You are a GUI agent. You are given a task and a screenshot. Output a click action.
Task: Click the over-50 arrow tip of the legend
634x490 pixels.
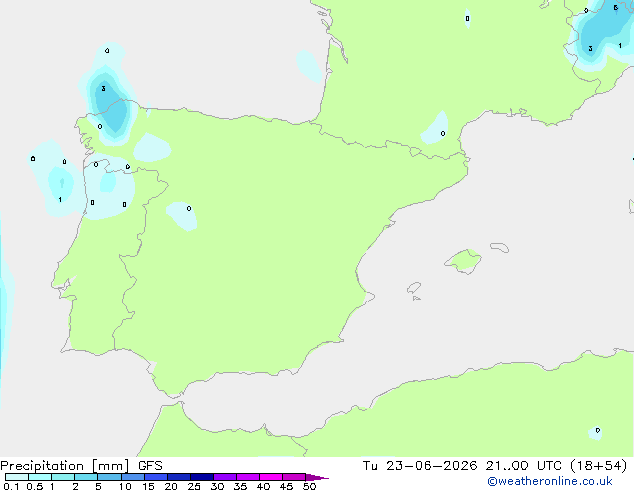(317, 477)
